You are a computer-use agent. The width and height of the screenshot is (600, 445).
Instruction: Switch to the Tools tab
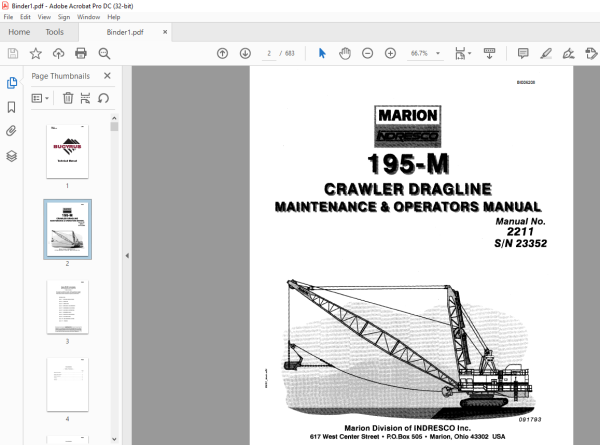pyautogui.click(x=54, y=32)
